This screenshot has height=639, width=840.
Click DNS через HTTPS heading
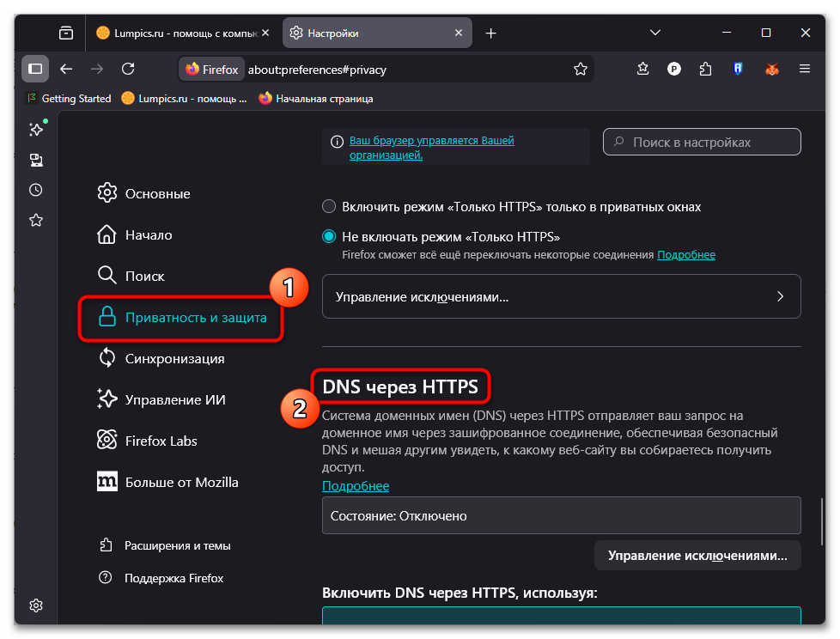400,386
